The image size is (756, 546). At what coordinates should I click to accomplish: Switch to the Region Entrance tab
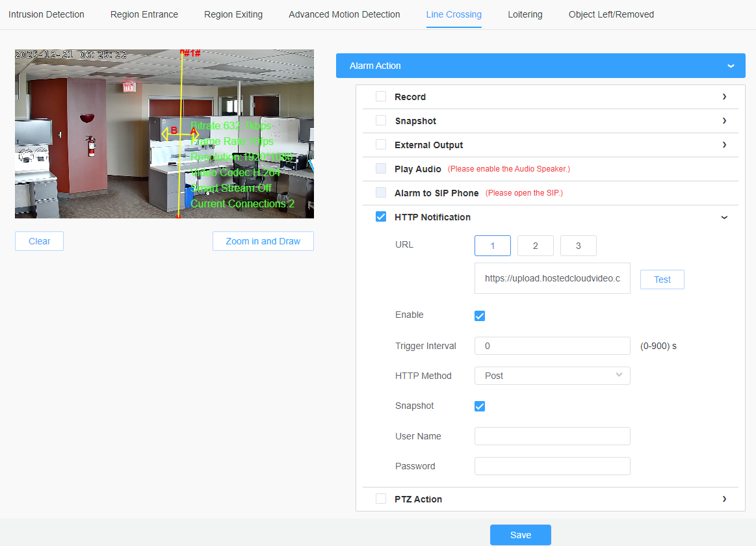[x=144, y=14]
